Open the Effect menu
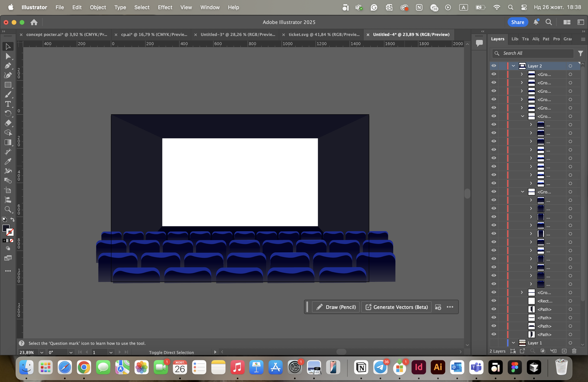Screen dimensions: 588x382 [165, 7]
